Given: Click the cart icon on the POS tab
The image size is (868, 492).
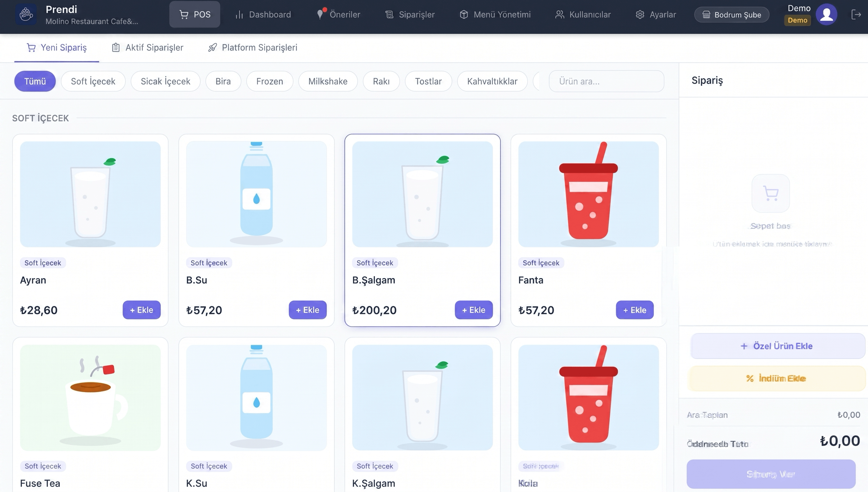Looking at the screenshot, I should coord(184,14).
